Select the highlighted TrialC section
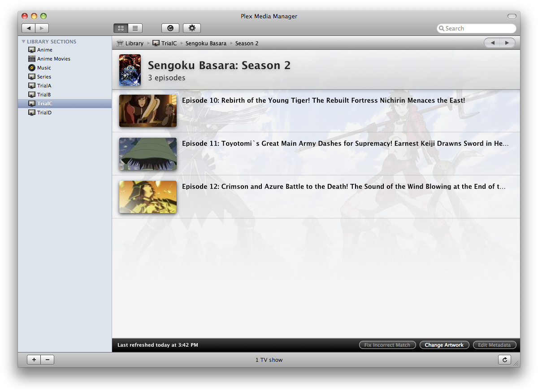 pos(65,104)
